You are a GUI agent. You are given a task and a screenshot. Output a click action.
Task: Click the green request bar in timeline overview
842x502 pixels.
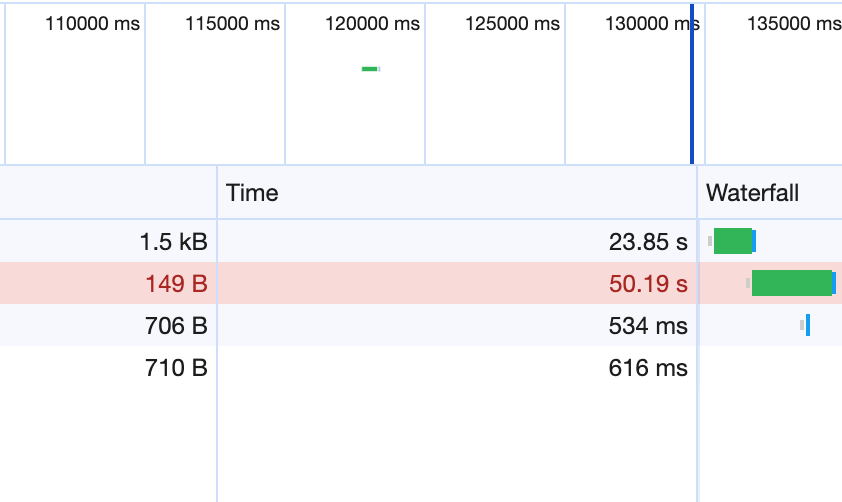point(370,69)
